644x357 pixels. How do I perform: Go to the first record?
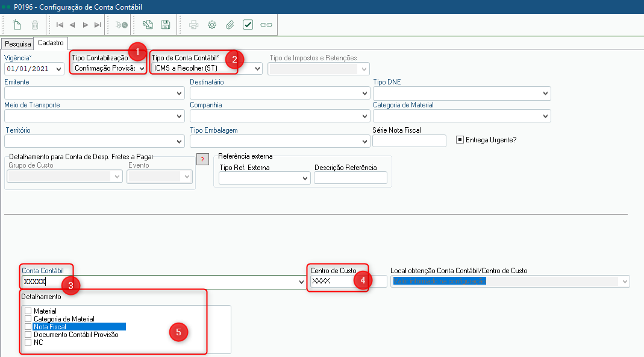pyautogui.click(x=60, y=25)
